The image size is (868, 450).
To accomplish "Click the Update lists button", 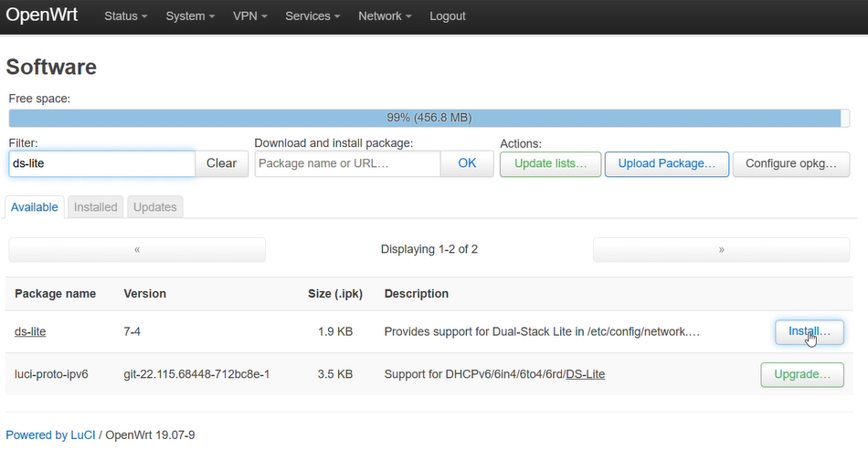I will pyautogui.click(x=550, y=163).
